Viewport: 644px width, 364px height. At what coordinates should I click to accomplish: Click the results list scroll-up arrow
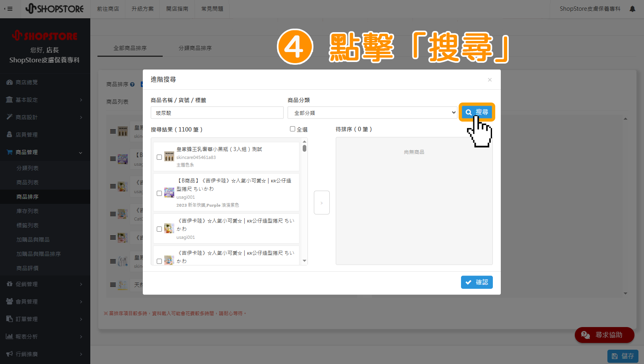click(305, 141)
